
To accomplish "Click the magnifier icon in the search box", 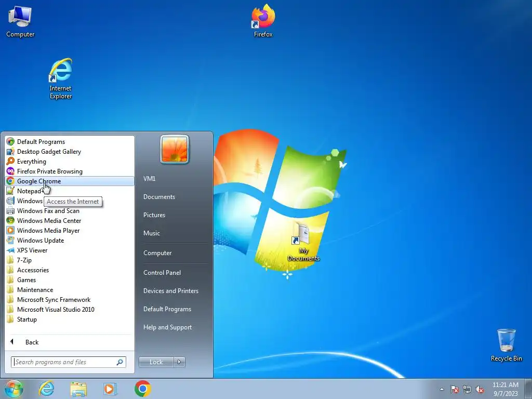I will coord(120,362).
